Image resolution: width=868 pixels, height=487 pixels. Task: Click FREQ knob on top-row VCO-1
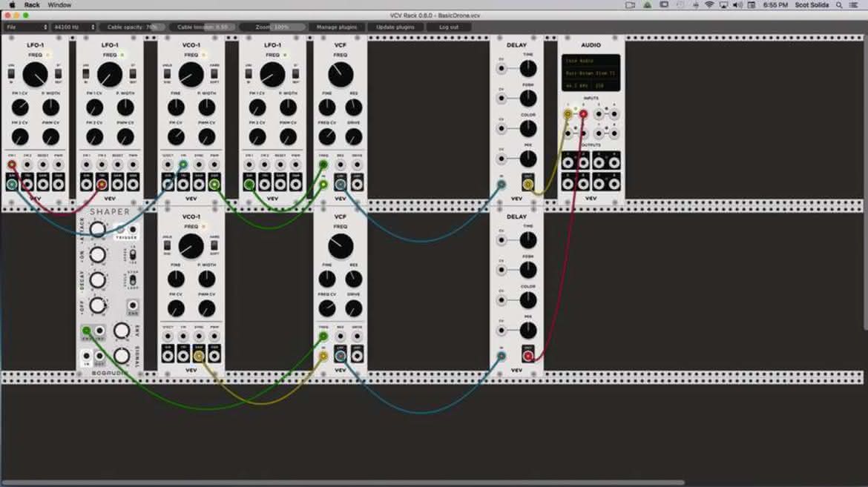point(191,75)
